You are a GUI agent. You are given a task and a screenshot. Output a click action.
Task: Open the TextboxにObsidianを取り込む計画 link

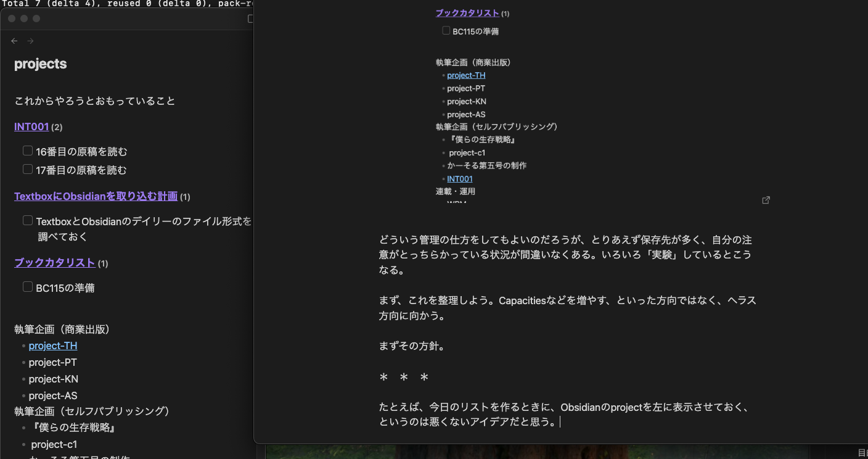point(95,196)
